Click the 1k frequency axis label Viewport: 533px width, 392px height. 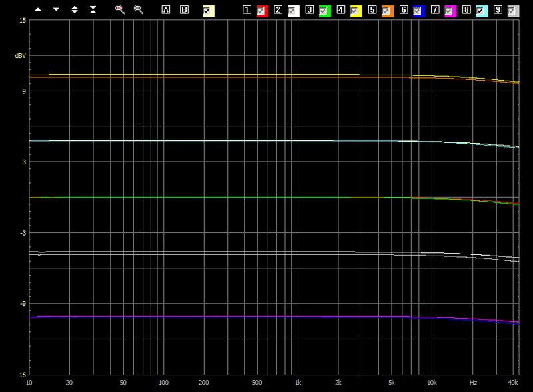click(298, 383)
